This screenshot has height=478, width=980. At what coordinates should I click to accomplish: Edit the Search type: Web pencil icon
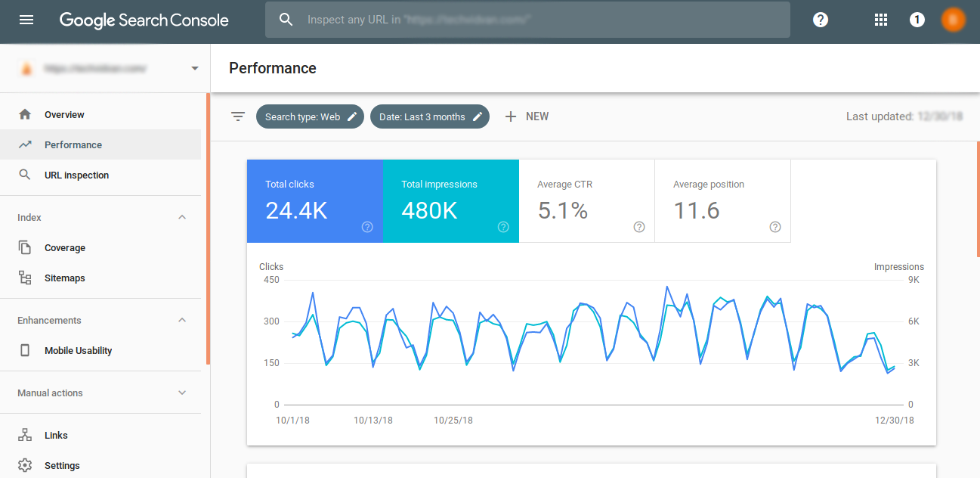pyautogui.click(x=352, y=116)
